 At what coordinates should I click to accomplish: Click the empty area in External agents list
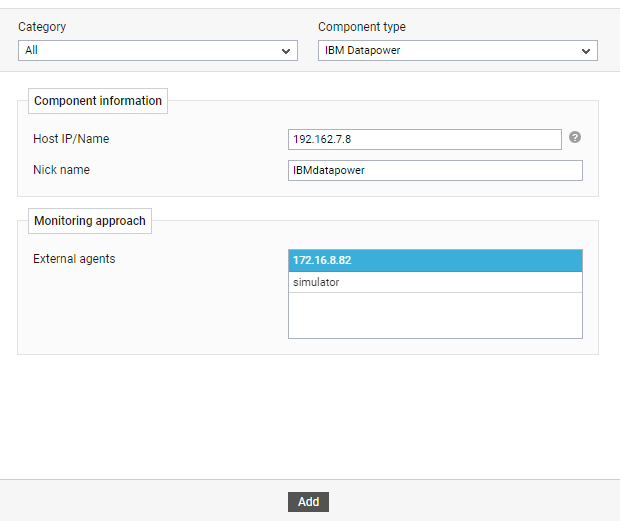[x=435, y=315]
